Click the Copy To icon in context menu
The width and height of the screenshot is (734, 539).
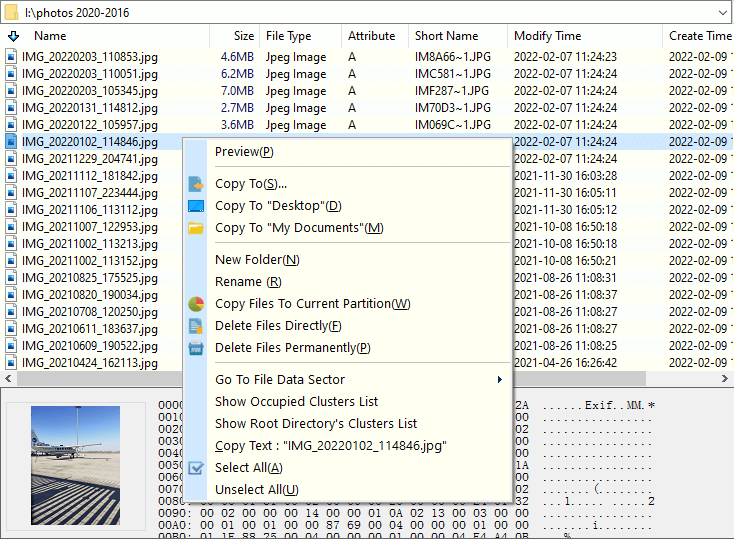coord(196,184)
